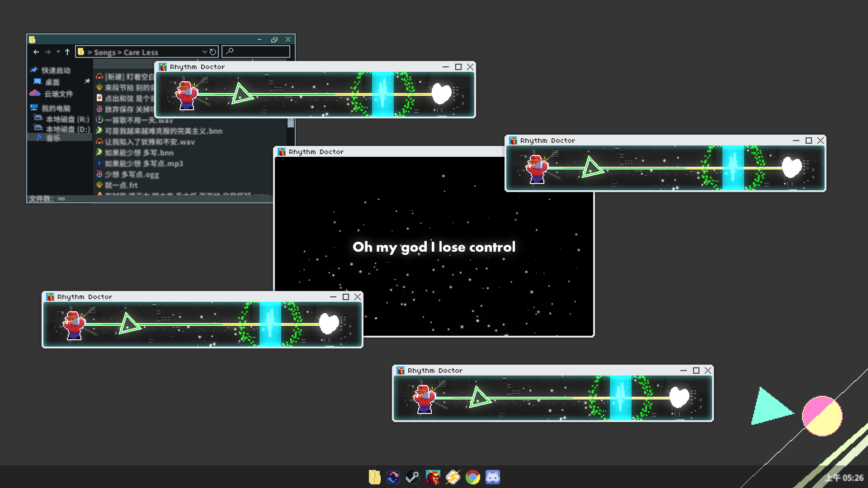Open Steam from the taskbar
Viewport: 868px width, 488px height.
[x=412, y=477]
